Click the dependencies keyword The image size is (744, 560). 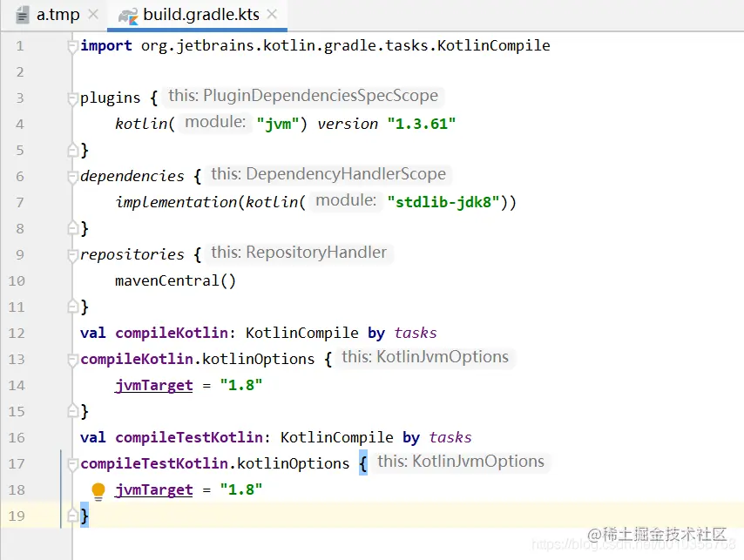(132, 176)
